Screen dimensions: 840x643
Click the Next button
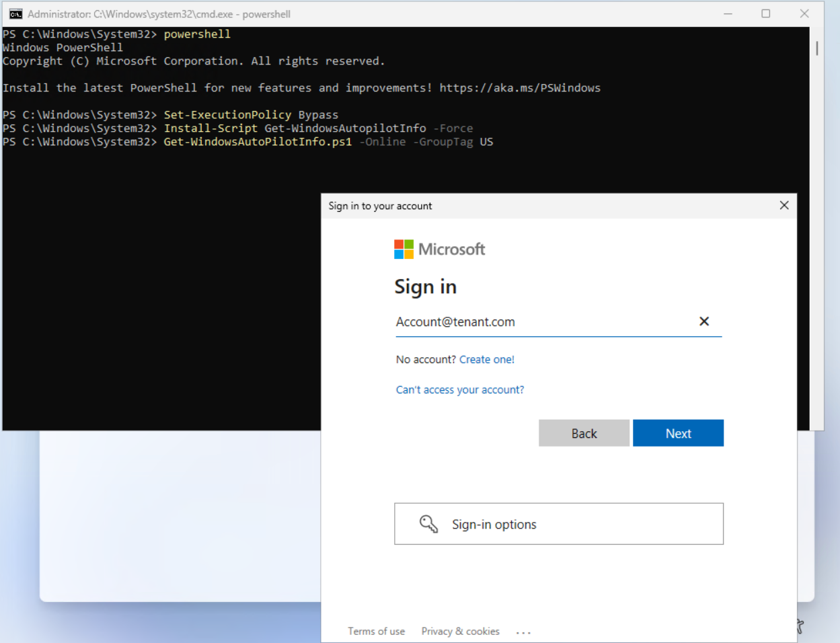point(678,432)
